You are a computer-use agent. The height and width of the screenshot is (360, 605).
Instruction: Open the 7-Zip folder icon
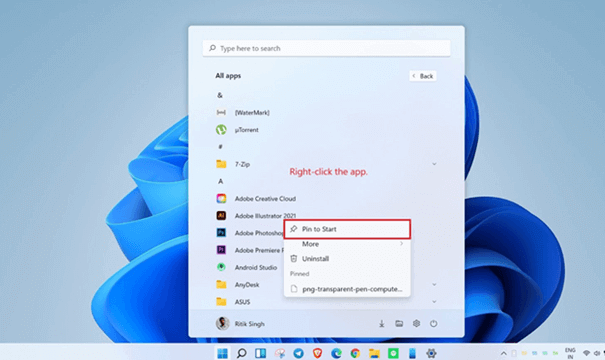pyautogui.click(x=221, y=164)
